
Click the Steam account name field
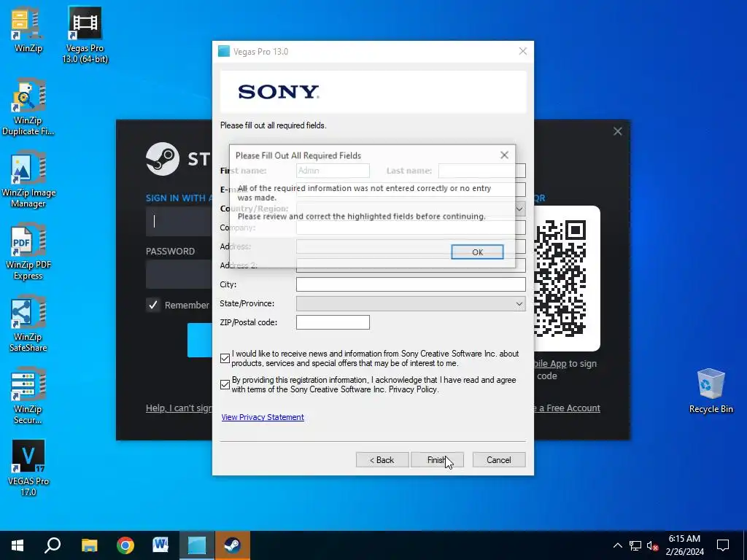179,222
